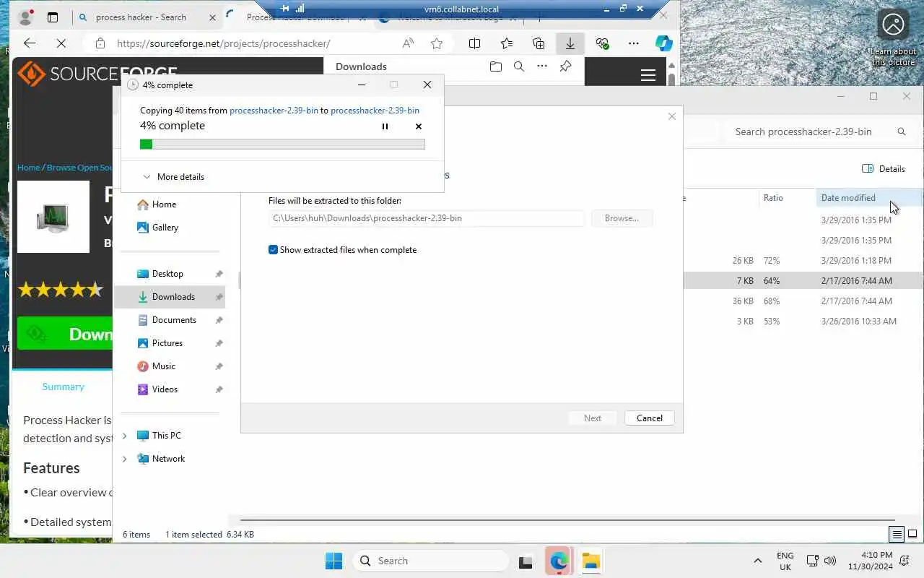This screenshot has width=924, height=578.
Task: Click Cancel in extraction wizard
Action: coord(649,418)
